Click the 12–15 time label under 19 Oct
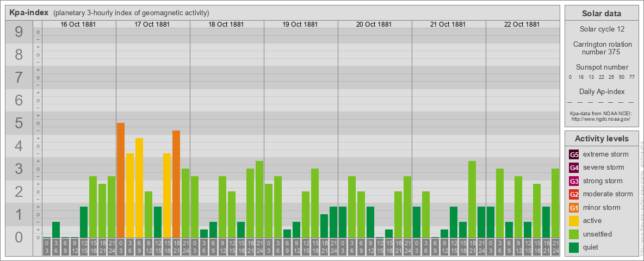The image size is (644, 261). tap(306, 247)
